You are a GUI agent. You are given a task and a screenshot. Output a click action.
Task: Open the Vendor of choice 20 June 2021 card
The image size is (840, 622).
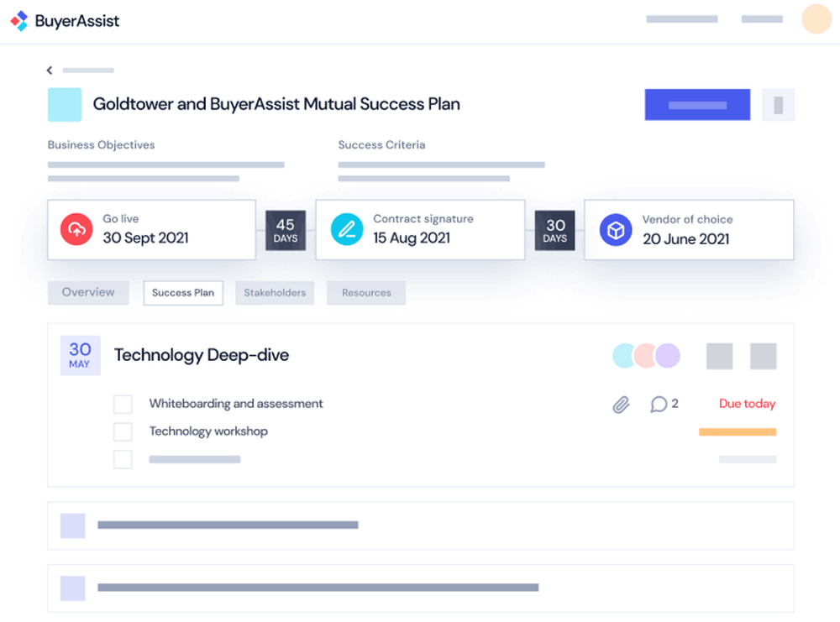coord(689,230)
